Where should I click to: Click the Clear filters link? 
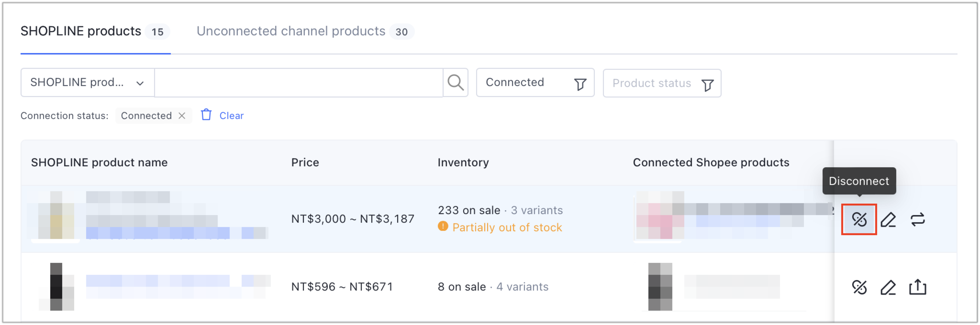231,116
